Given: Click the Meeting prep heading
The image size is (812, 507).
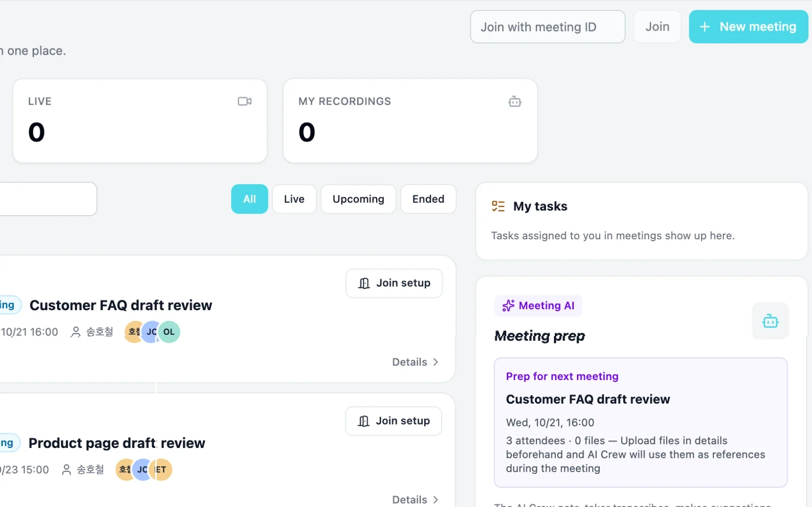Looking at the screenshot, I should [x=540, y=336].
